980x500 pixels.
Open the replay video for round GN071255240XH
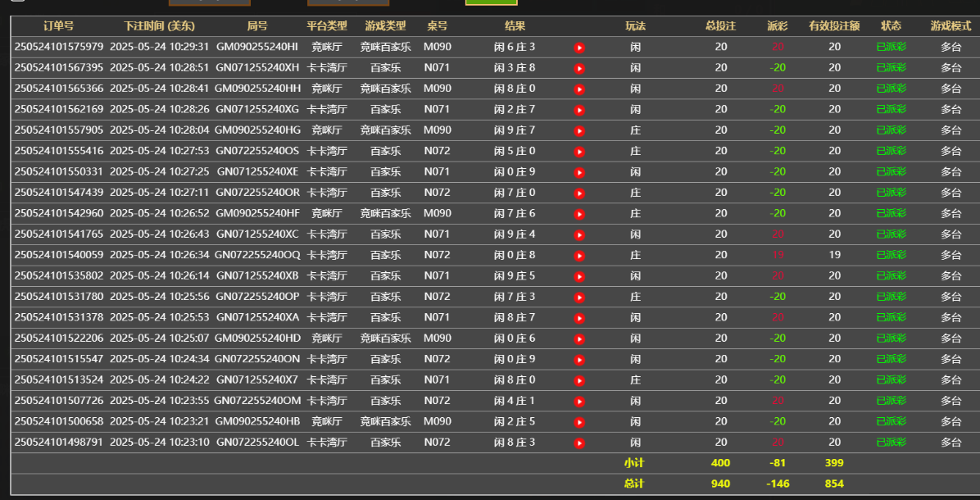579,67
